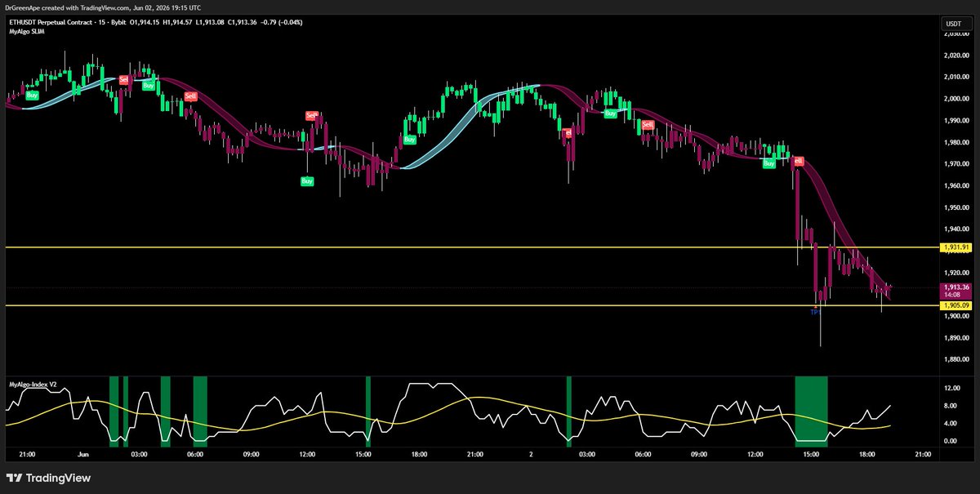
Task: Click the 2,000.00 price axis label
Action: click(x=955, y=99)
